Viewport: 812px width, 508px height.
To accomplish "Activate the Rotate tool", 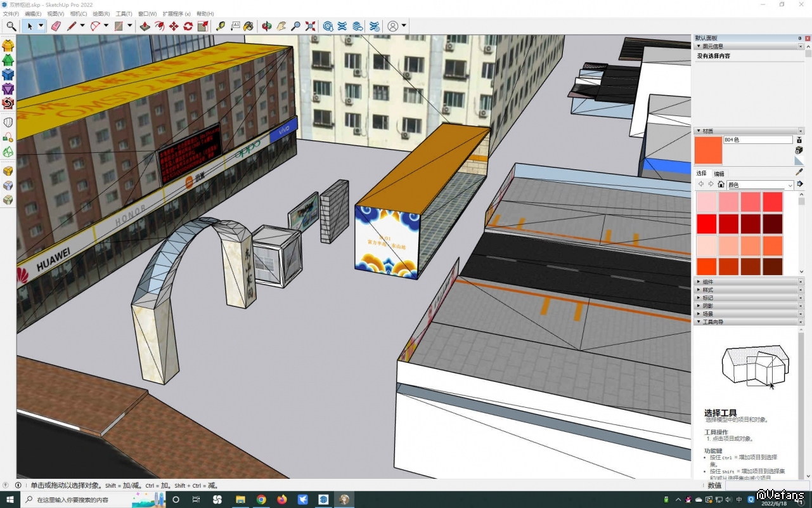I will pyautogui.click(x=188, y=26).
